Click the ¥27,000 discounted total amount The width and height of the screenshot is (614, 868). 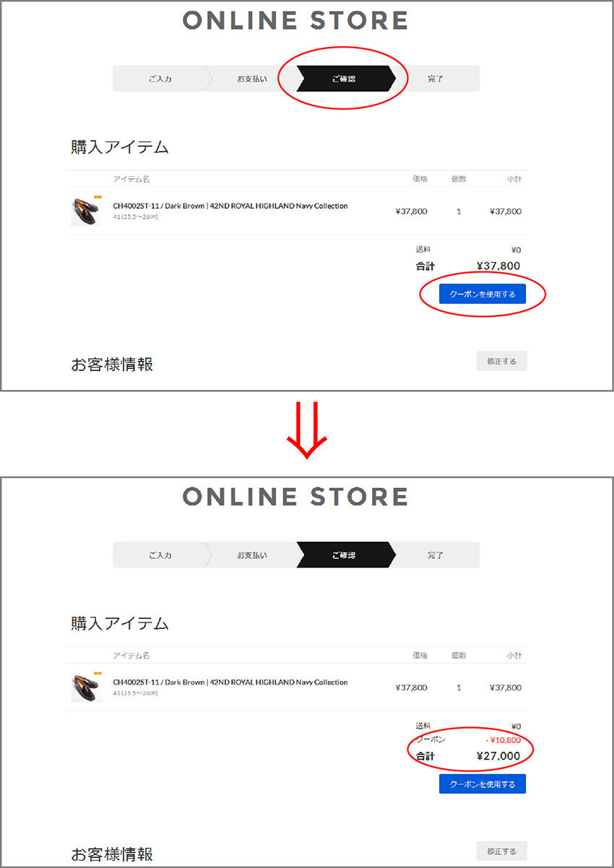498,756
